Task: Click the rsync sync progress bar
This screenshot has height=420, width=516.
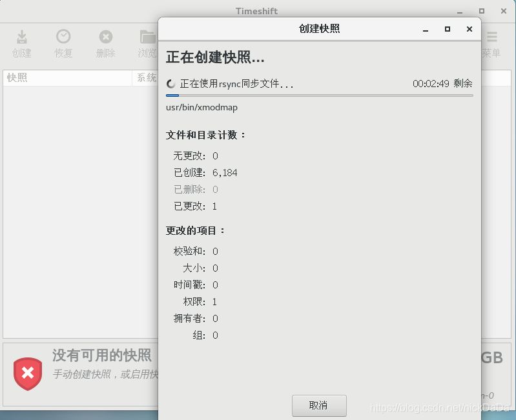Action: pyautogui.click(x=319, y=95)
